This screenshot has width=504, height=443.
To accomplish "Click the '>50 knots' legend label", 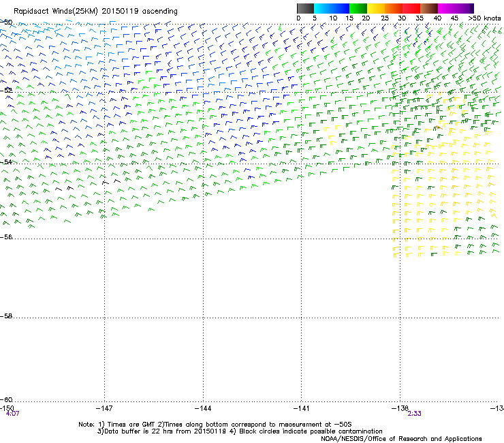I will click(x=484, y=18).
